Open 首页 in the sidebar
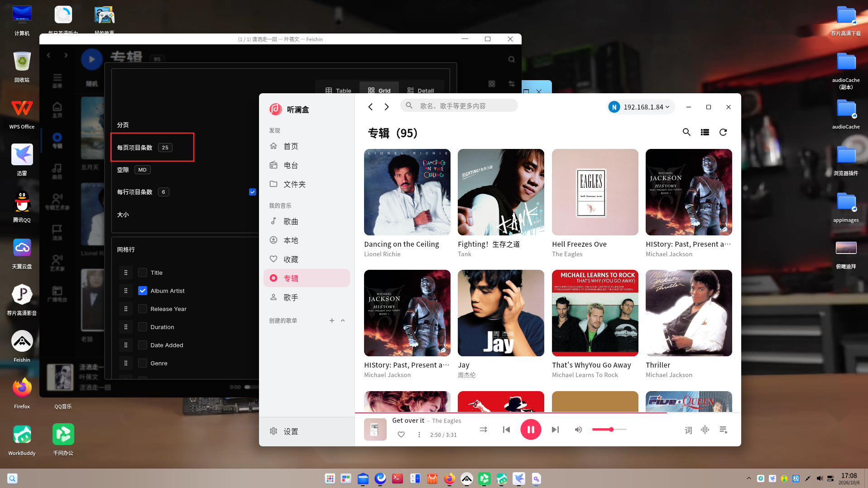The image size is (868, 488). tap(307, 146)
